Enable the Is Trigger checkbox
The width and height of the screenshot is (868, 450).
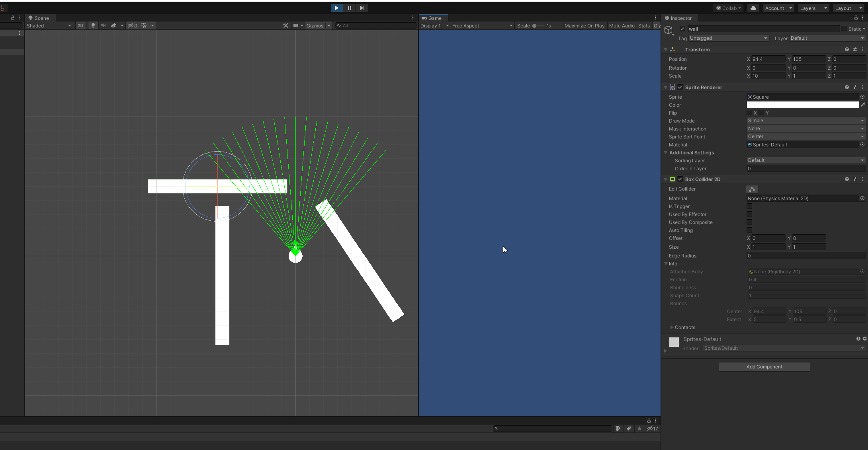[749, 206]
